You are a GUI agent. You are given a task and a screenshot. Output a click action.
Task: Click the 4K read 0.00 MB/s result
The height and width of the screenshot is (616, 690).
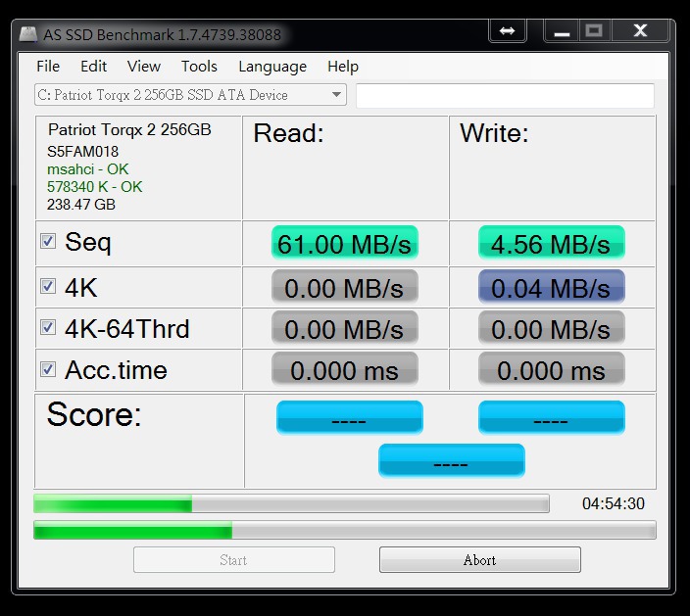[345, 287]
